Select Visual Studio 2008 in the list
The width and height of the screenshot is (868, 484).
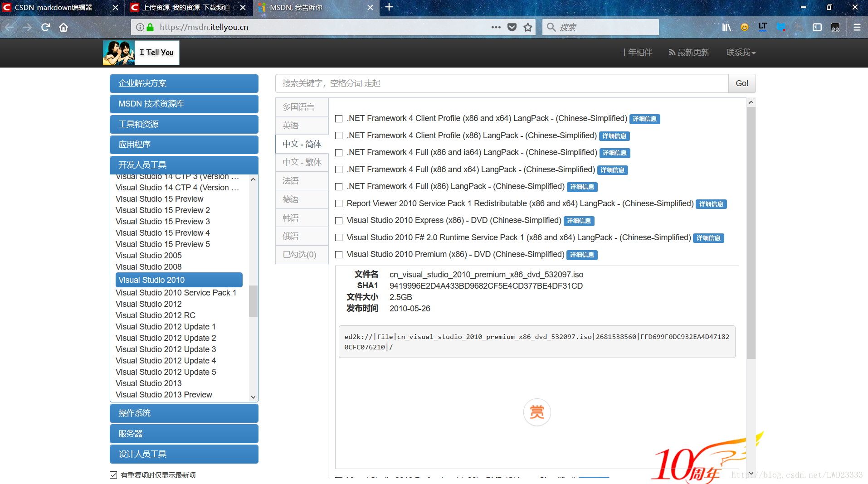[149, 267]
